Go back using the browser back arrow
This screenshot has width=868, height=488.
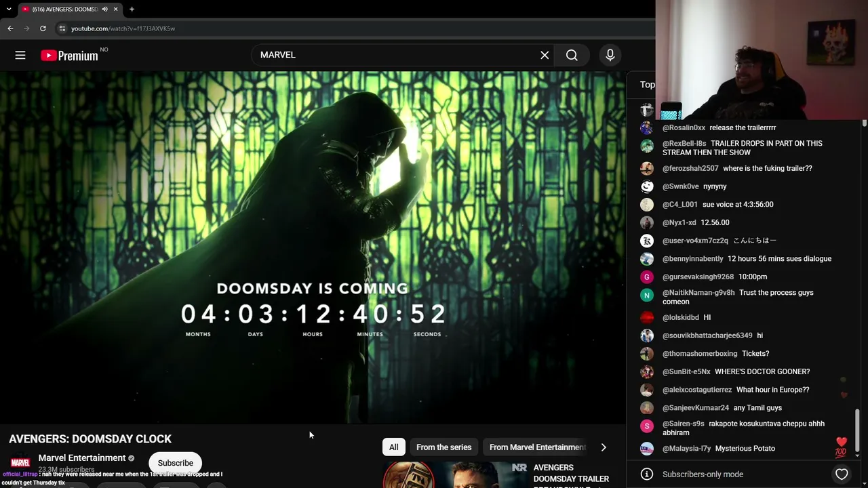coord(10,28)
